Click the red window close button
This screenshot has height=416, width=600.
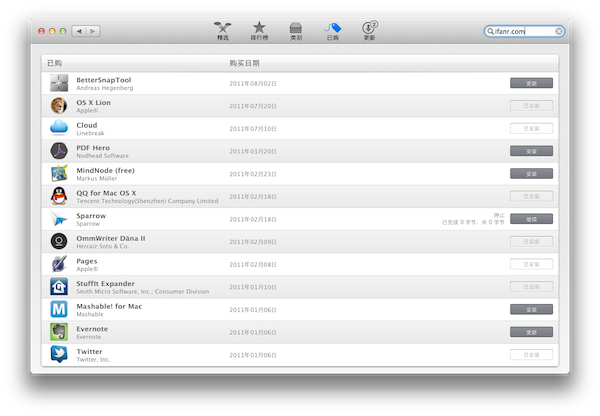pos(41,31)
